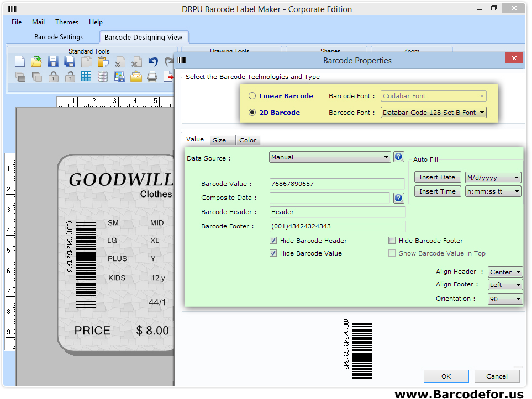The image size is (532, 399).
Task: Click the Print icon in toolbar
Action: coord(152,77)
